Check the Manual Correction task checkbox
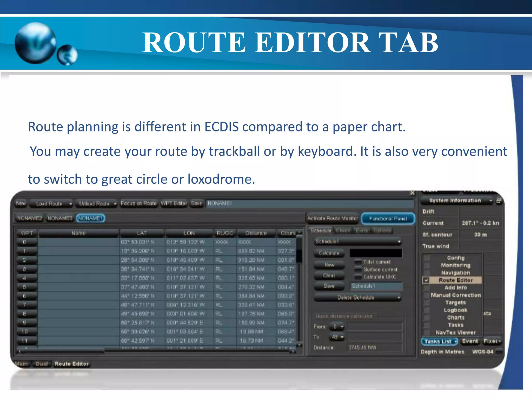532x399 pixels. pos(426,295)
